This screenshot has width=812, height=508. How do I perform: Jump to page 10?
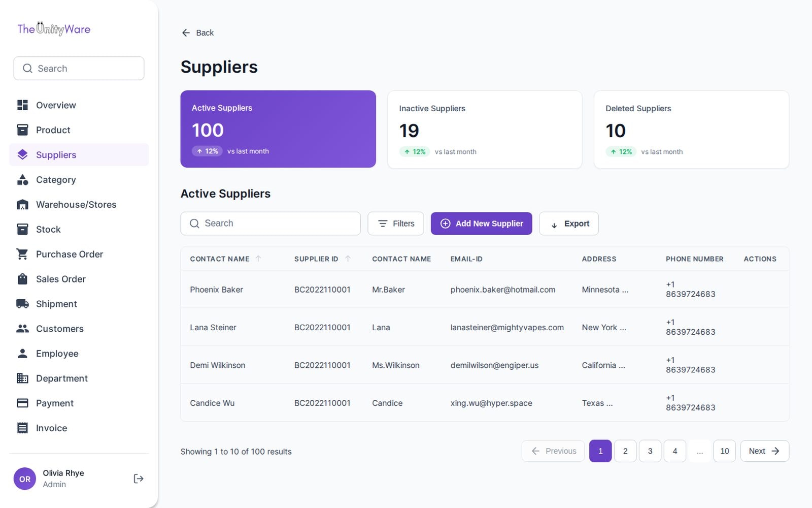coord(725,451)
